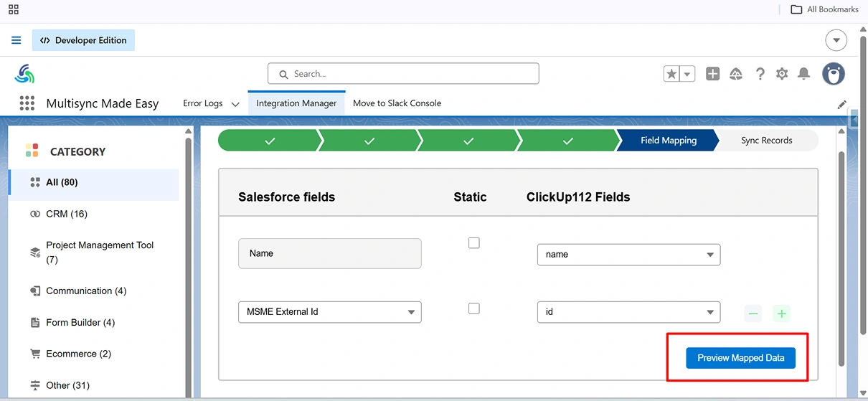Open the name ClickUp field dropdown
The height and width of the screenshot is (401, 868).
pos(628,255)
